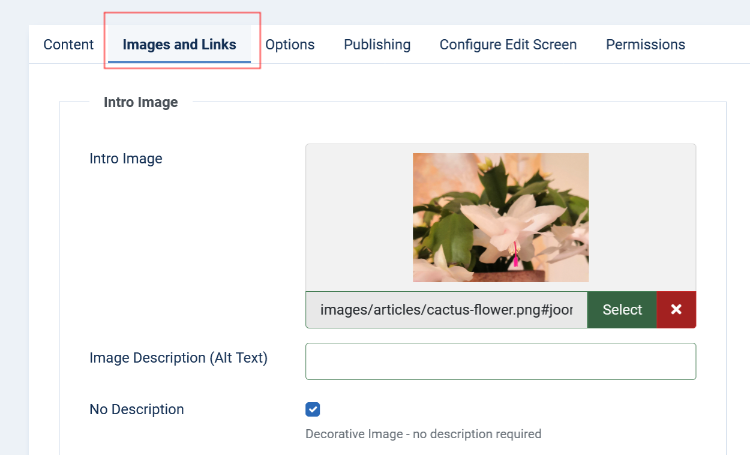Click the Decorative Image helper text

tap(423, 434)
